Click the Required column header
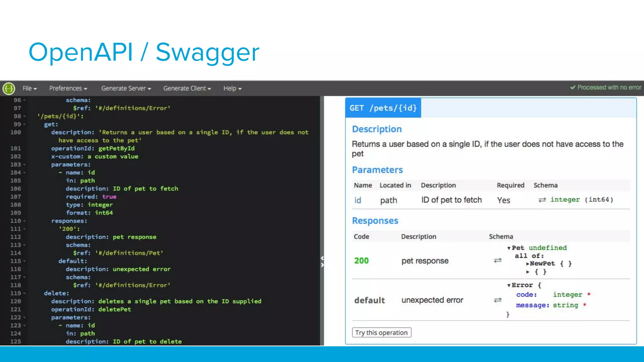Screen dimensions: 644x362 (x=511, y=185)
